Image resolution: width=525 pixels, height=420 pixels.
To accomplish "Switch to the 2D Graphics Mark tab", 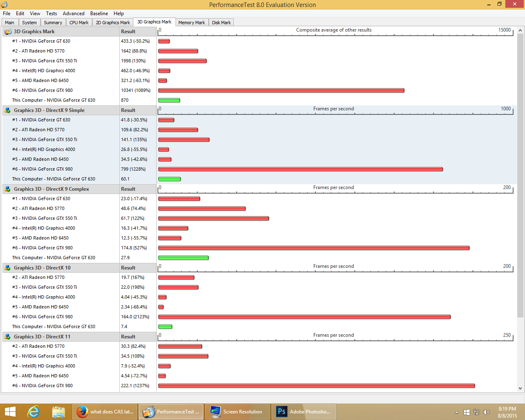I will click(113, 23).
